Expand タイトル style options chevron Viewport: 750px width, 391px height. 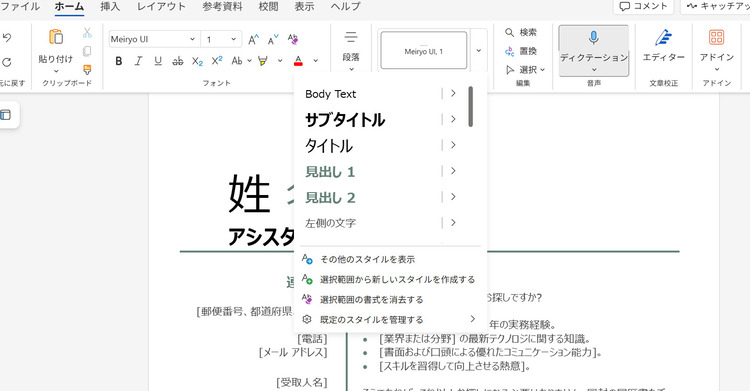coord(453,145)
